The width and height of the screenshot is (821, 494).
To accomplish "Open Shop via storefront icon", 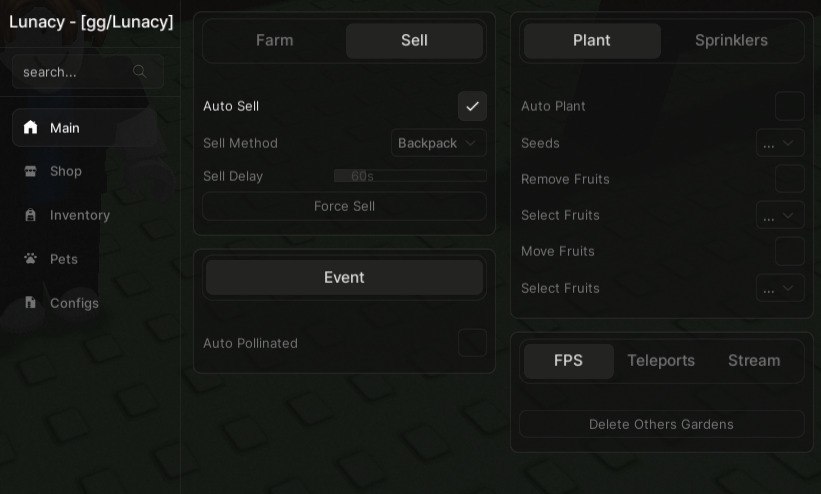I will (30, 171).
